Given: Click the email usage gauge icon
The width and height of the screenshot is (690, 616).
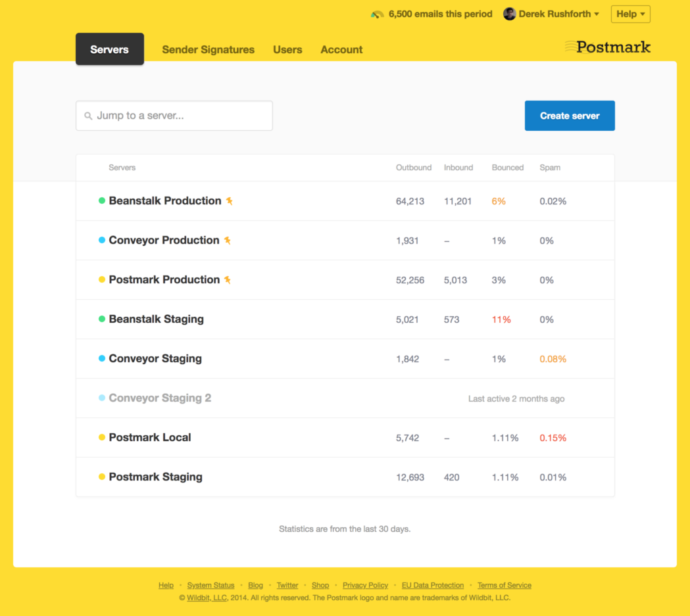Looking at the screenshot, I should [x=377, y=14].
